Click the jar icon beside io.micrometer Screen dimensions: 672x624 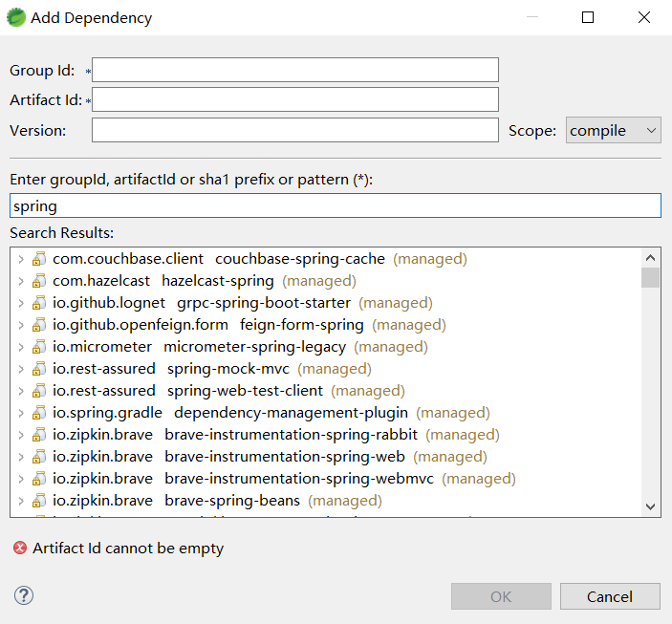[39, 347]
